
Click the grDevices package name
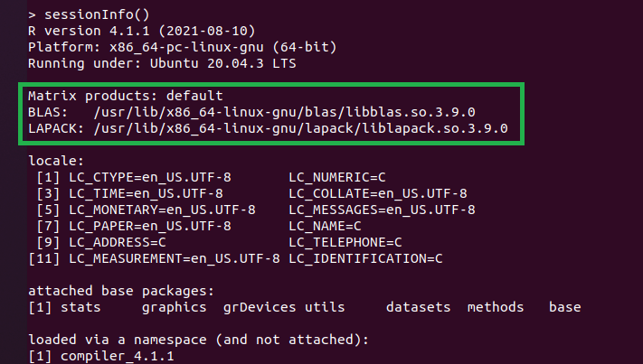tap(260, 307)
